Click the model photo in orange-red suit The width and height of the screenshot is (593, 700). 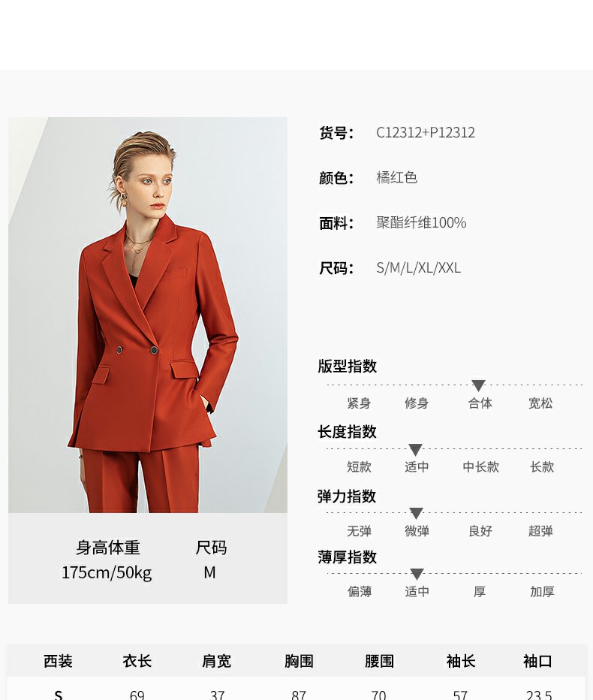tap(148, 315)
